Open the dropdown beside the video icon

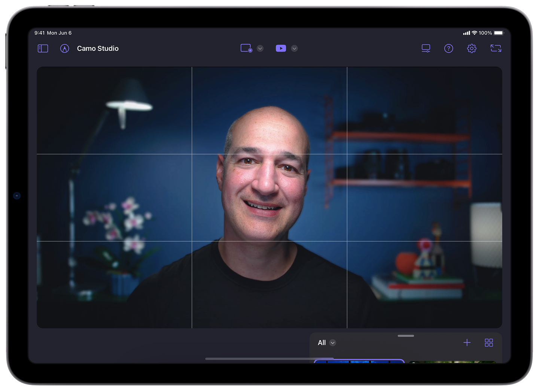point(295,49)
